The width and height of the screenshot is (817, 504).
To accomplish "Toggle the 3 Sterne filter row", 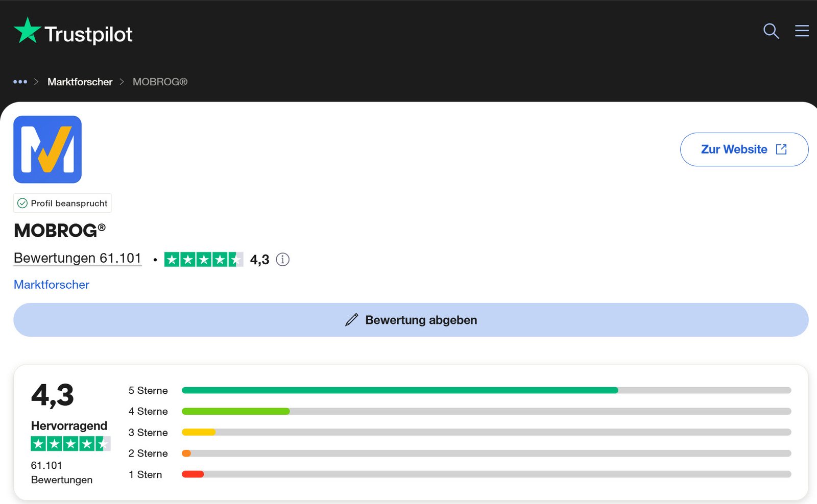I will 148,433.
